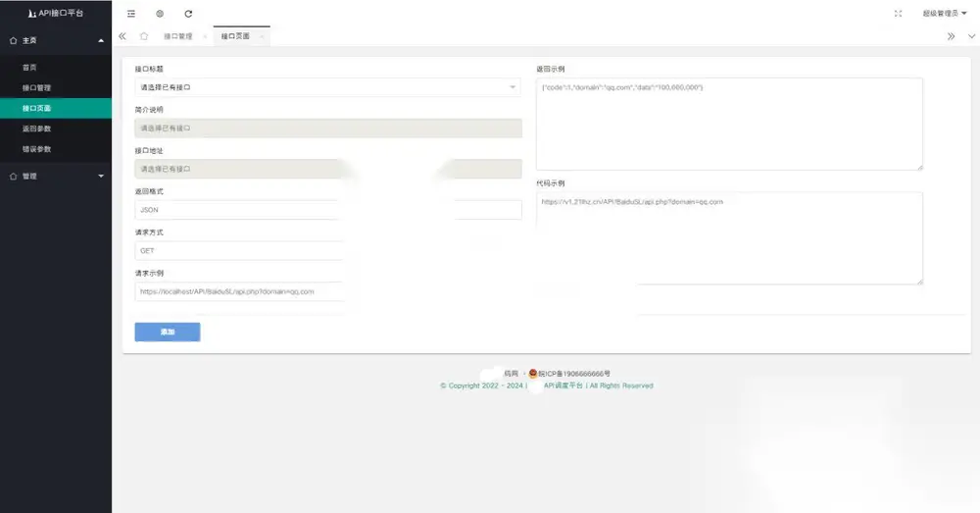Focus the 返回格式 JSON field
This screenshot has height=513, width=980.
point(328,210)
